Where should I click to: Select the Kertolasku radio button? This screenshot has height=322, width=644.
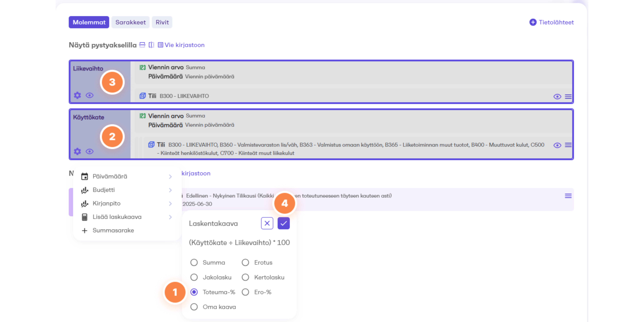pos(245,277)
